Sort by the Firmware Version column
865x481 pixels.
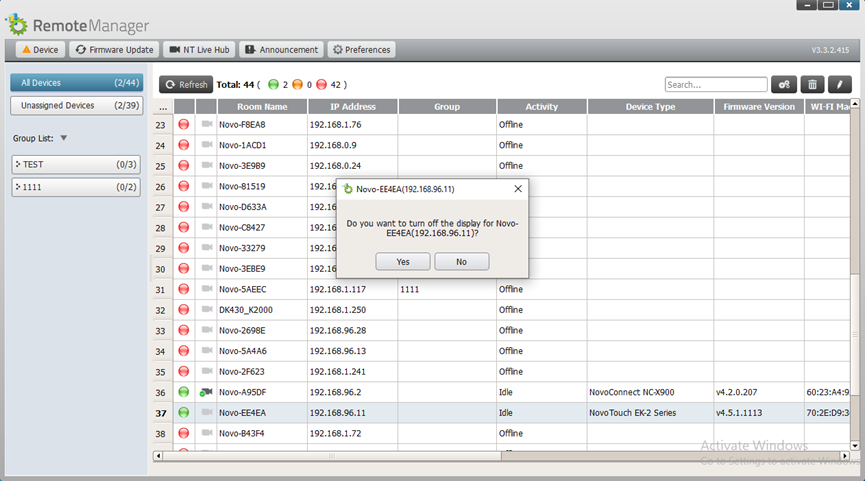click(759, 106)
